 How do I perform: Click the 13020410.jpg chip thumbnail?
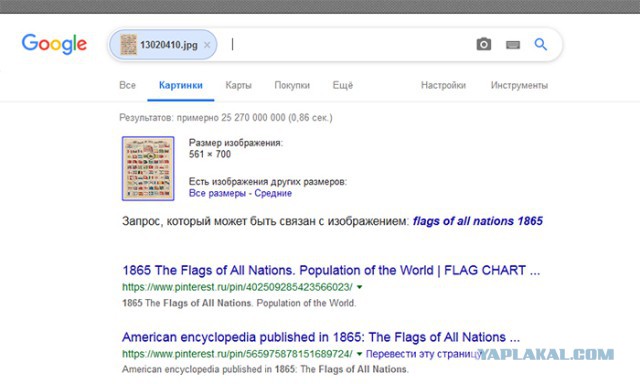[129, 44]
